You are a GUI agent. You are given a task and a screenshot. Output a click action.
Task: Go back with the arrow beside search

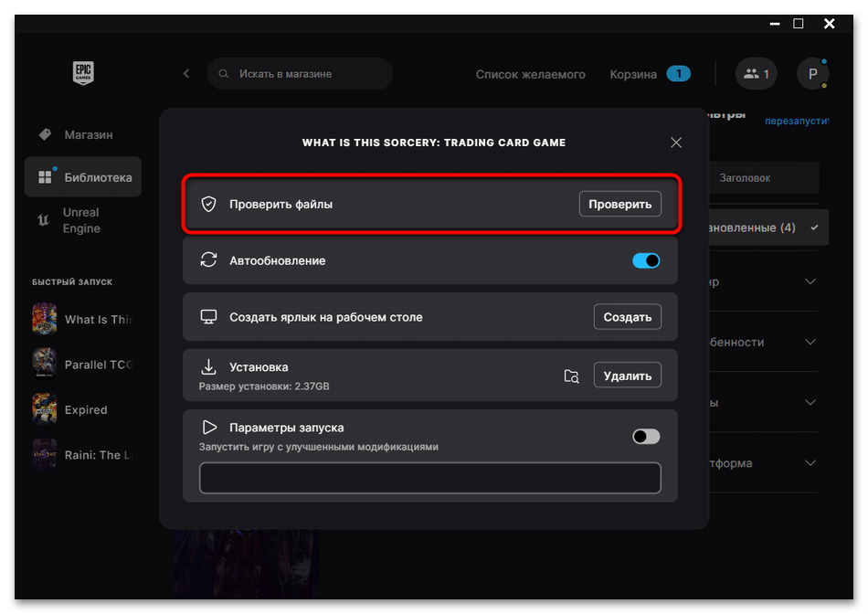point(186,74)
